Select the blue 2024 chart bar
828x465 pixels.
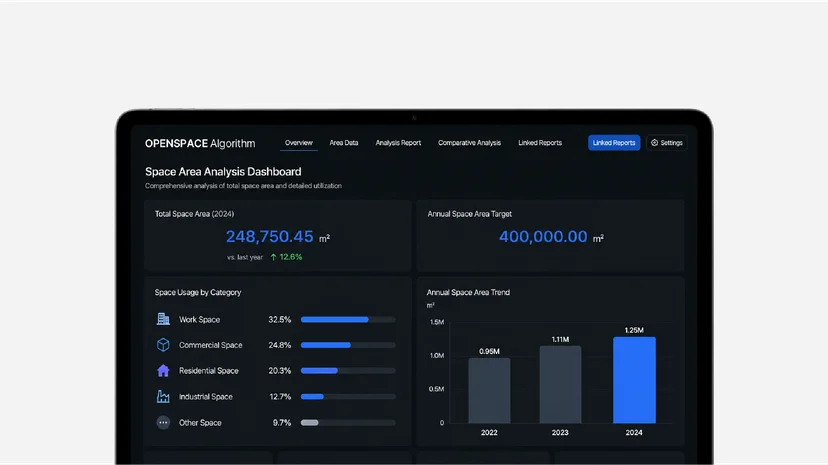[x=634, y=380]
